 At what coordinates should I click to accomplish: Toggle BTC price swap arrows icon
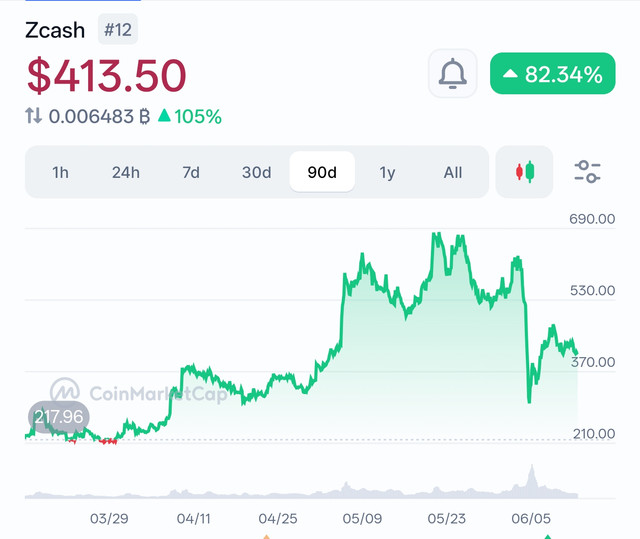(x=33, y=116)
